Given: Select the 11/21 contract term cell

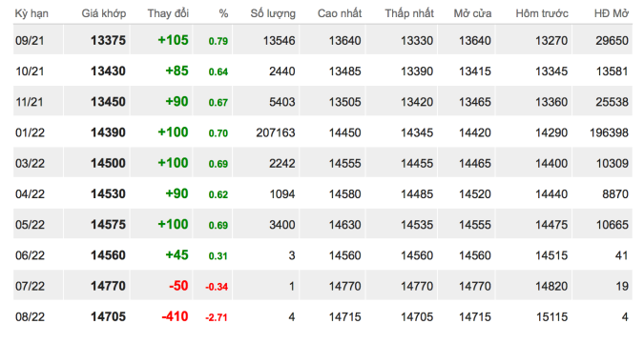Looking at the screenshot, I should pyautogui.click(x=30, y=102).
